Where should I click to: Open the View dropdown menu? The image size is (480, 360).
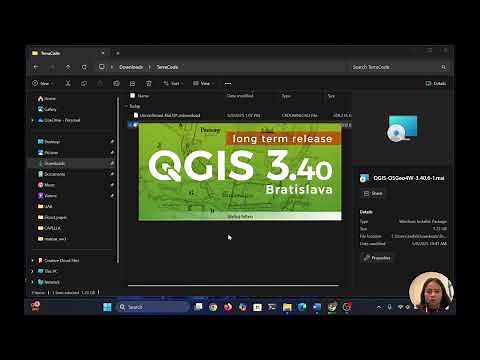203,83
